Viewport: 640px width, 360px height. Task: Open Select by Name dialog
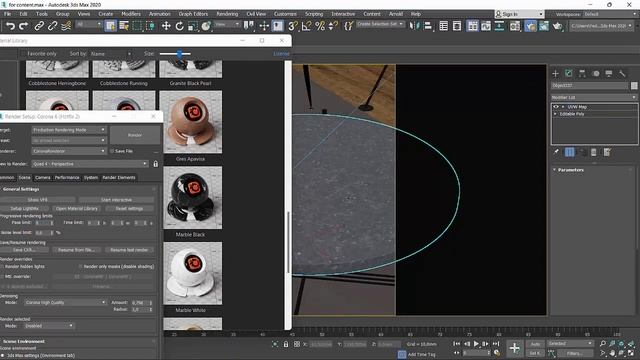[x=124, y=26]
